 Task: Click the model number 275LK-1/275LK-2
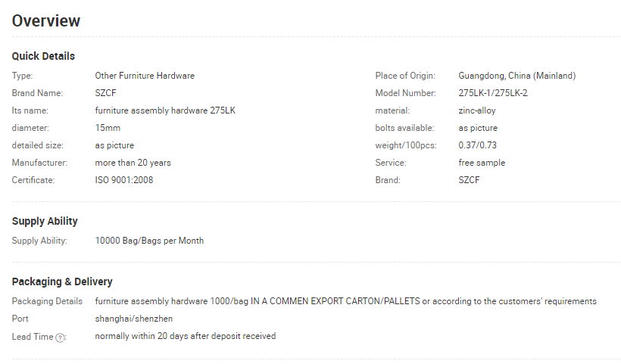click(493, 93)
